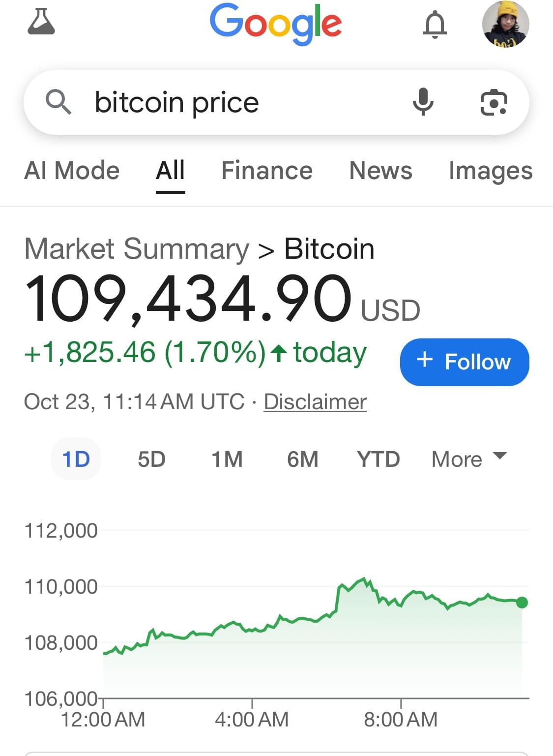This screenshot has height=756, width=553.
Task: Switch to AI Mode tab
Action: point(72,171)
